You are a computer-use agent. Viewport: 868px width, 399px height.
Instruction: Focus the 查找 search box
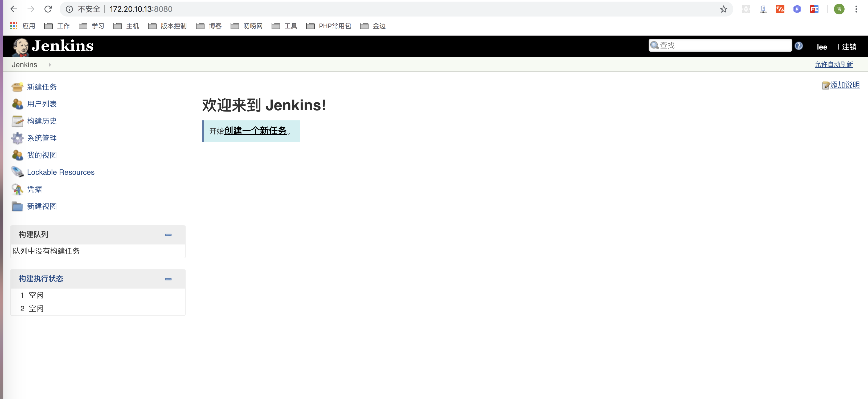point(720,46)
